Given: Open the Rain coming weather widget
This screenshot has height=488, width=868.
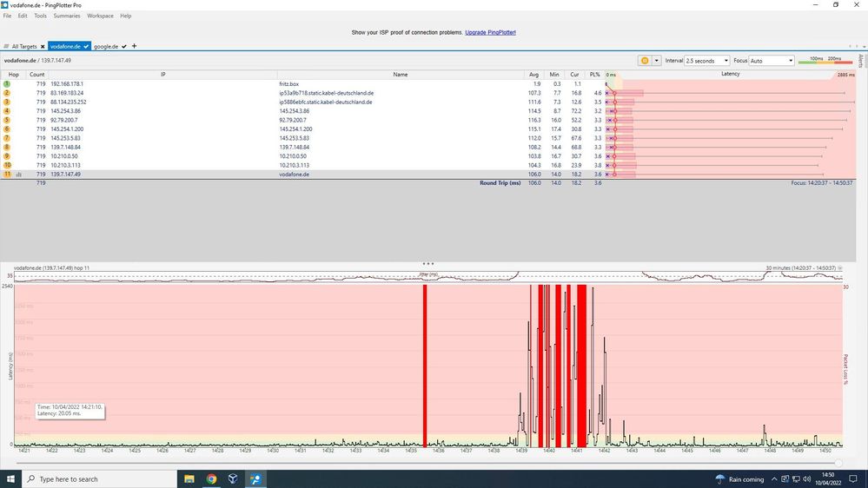Looking at the screenshot, I should 739,479.
